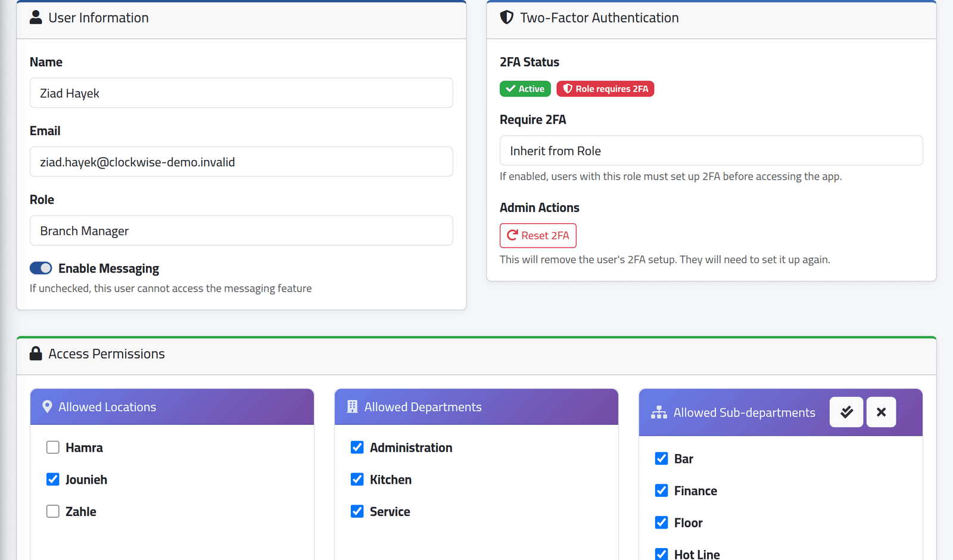The image size is (953, 560).
Task: Click the lock icon beside Access Permissions
Action: (36, 353)
